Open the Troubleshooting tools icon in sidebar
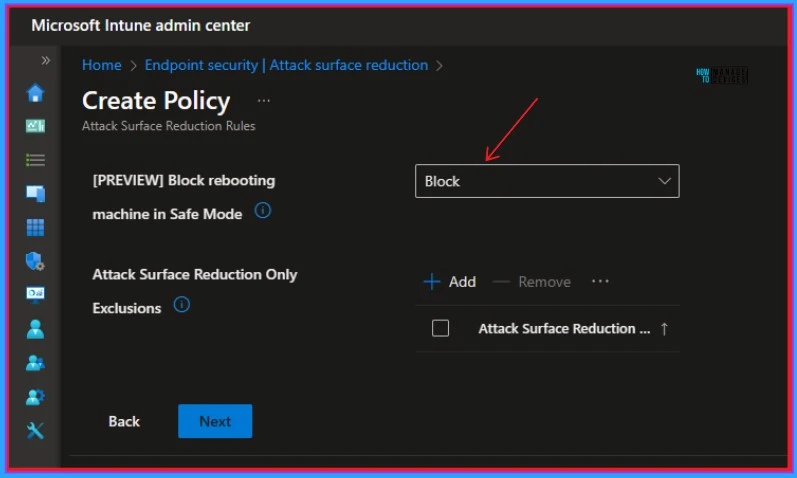 tap(35, 431)
